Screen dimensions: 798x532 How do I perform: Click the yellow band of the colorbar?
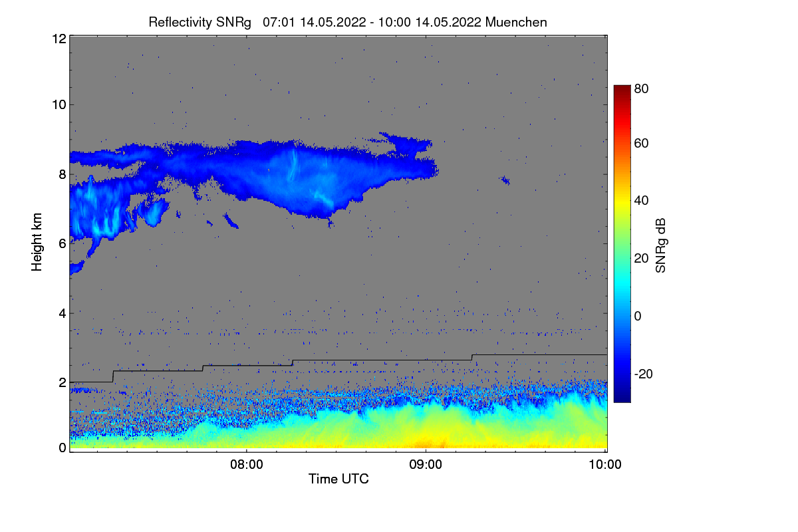coord(621,203)
